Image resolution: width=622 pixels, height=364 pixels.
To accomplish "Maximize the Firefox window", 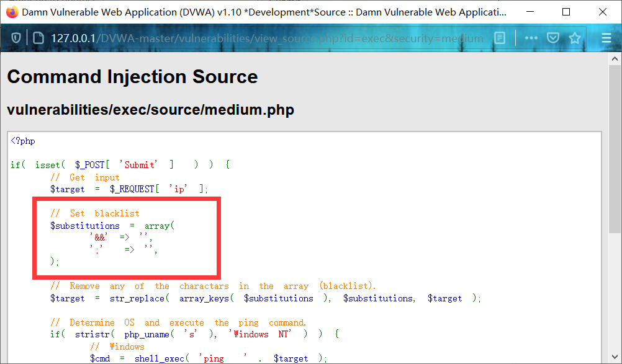I will 566,12.
